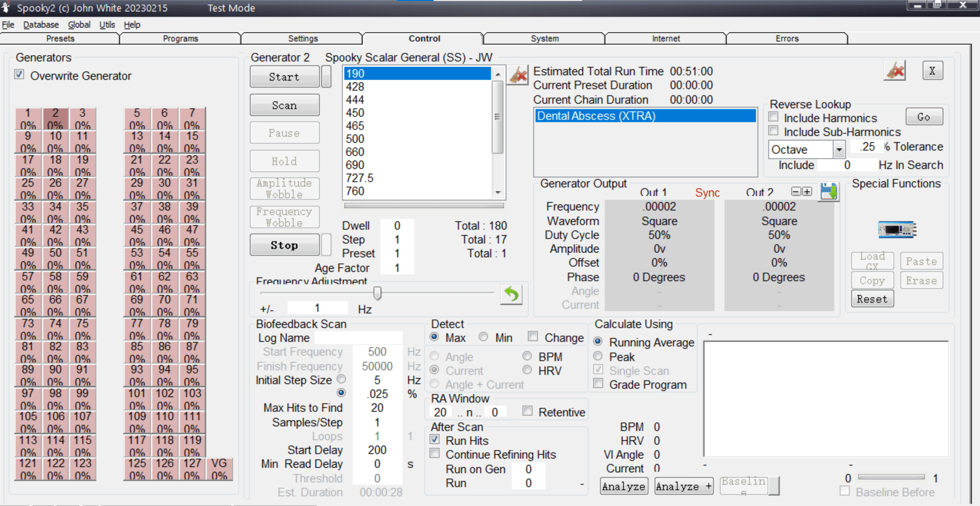Switch to the Programs tab

180,38
